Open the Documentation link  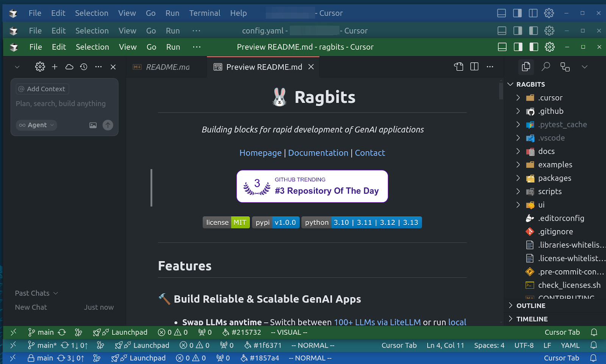tap(318, 153)
